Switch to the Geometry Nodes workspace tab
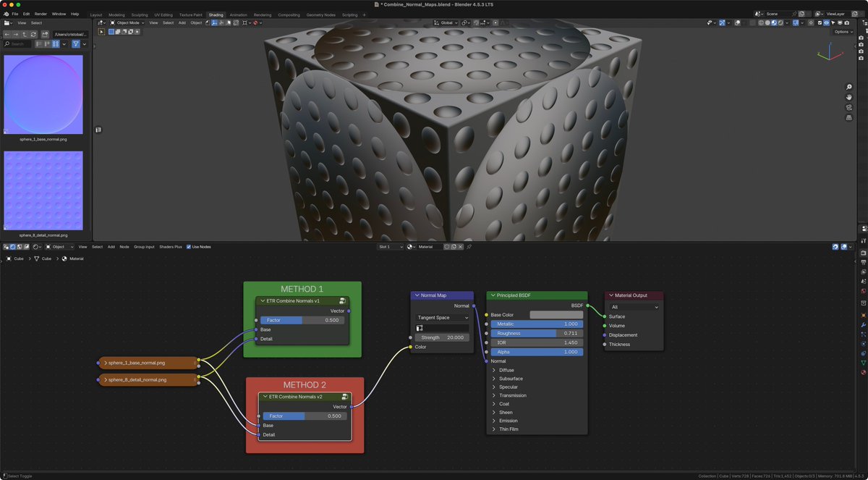The image size is (868, 480). click(x=320, y=14)
